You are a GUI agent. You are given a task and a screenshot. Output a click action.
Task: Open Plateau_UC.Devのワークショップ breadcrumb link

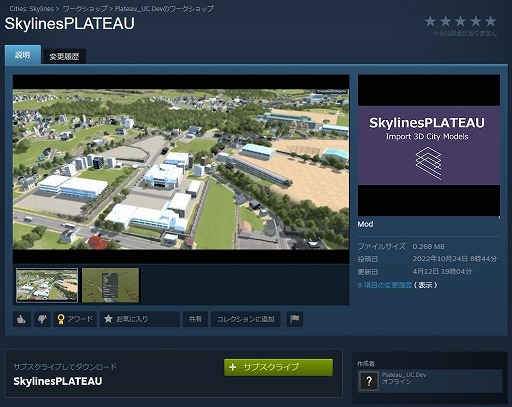pyautogui.click(x=164, y=9)
